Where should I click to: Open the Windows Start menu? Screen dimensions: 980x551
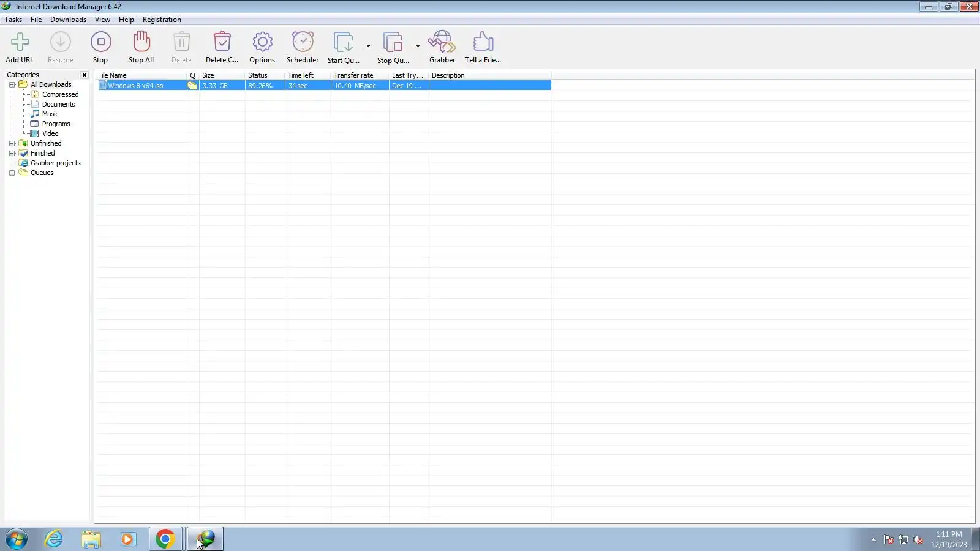pyautogui.click(x=17, y=539)
